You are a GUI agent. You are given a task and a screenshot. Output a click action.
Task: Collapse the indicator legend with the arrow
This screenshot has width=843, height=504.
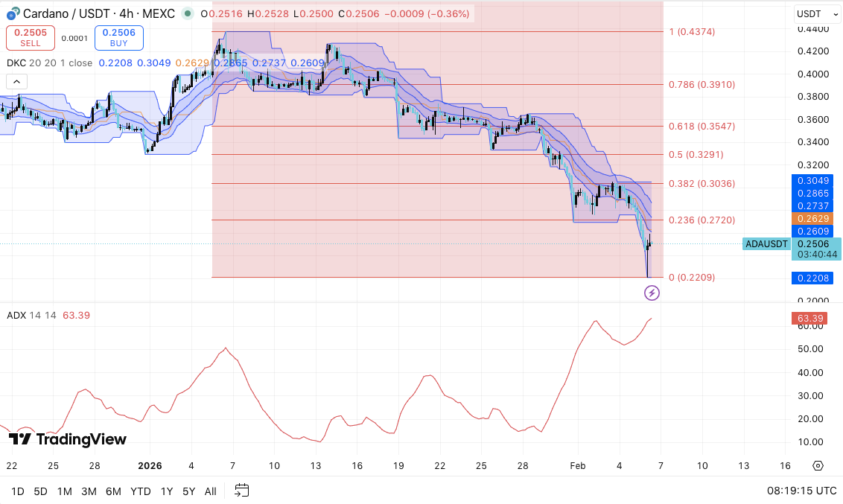click(x=16, y=82)
